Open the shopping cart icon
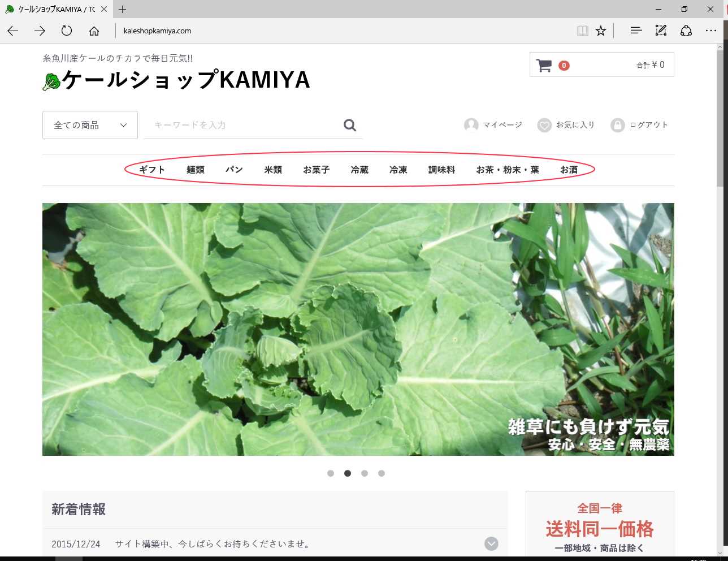This screenshot has height=561, width=728. [x=544, y=66]
